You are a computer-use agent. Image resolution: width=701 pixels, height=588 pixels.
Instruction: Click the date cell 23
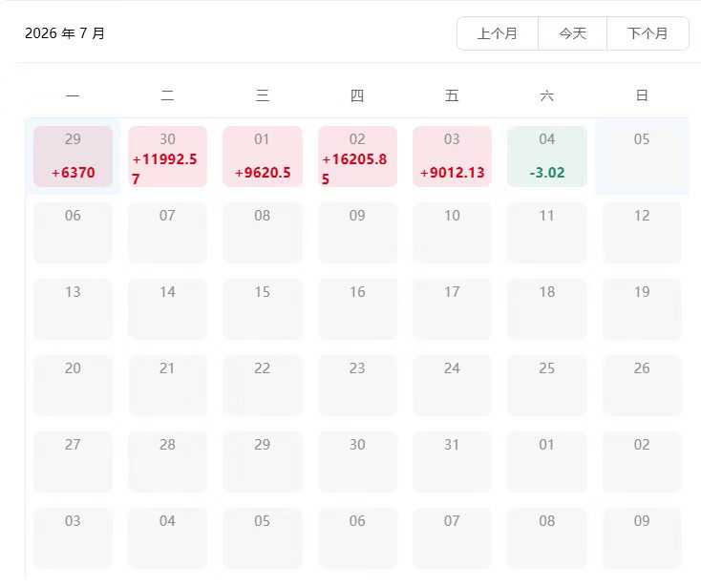357,386
